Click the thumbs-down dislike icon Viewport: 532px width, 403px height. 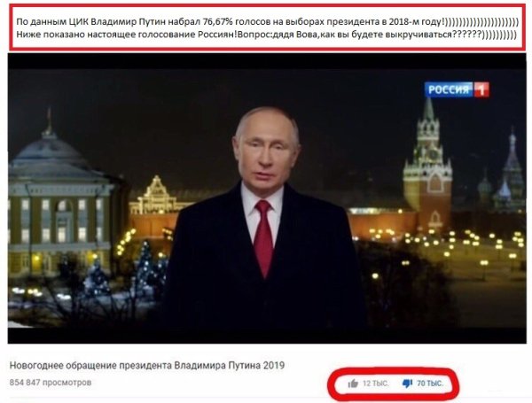407,384
